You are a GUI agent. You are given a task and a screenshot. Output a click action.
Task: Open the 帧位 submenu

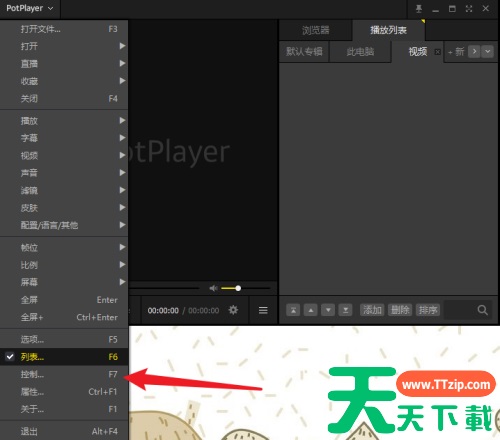64,247
